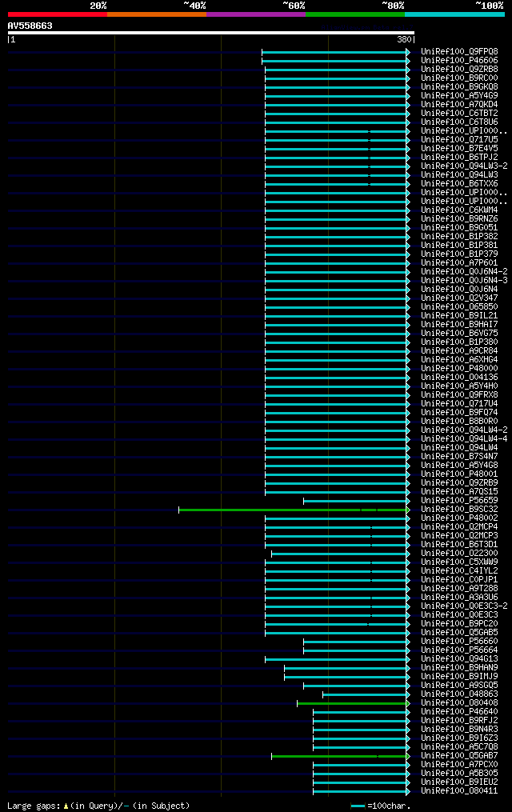This screenshot has width=512, height=812.
Task: Select hit UniRef100_C6KWM4
Action: click(459, 210)
